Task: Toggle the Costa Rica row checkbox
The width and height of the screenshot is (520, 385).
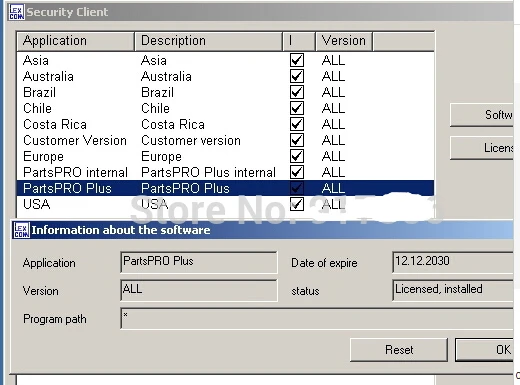Action: pyautogui.click(x=297, y=124)
